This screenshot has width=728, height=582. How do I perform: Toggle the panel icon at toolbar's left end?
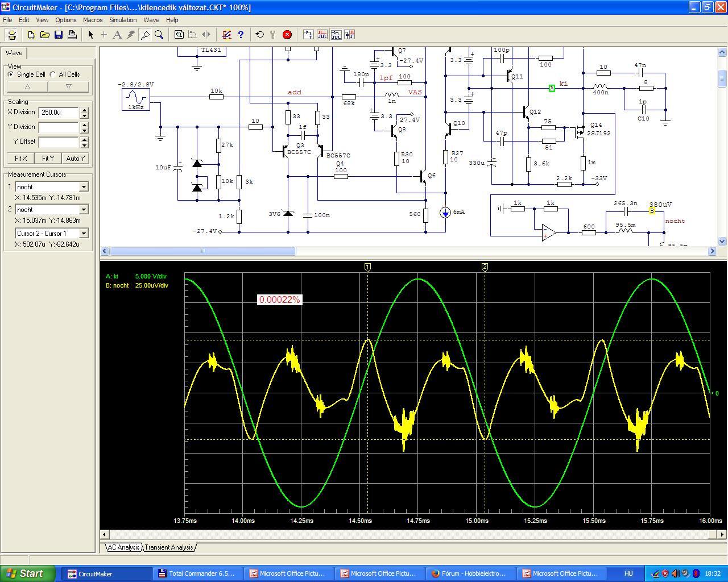pos(12,35)
